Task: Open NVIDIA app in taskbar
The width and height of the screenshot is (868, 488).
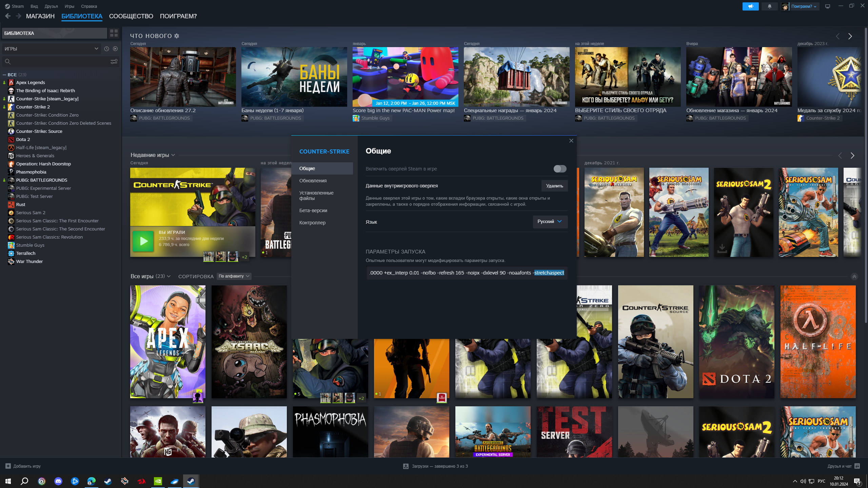Action: pyautogui.click(x=158, y=481)
